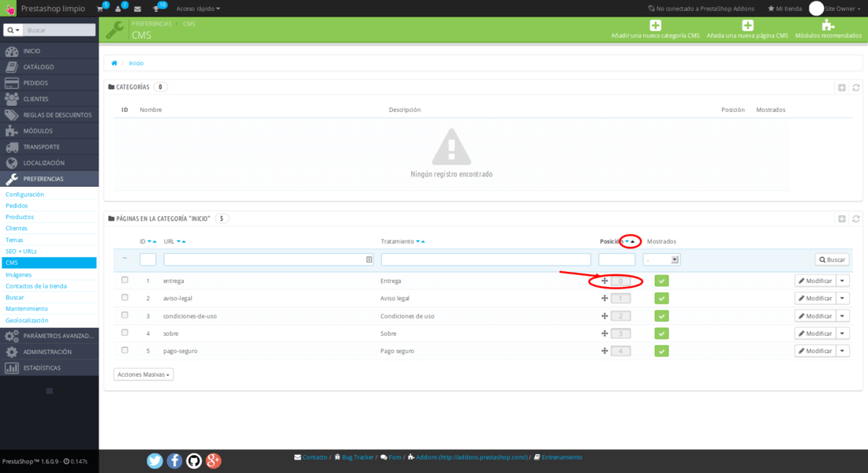Select checkbox for aviso-legal row
868x473 pixels.
tap(125, 298)
